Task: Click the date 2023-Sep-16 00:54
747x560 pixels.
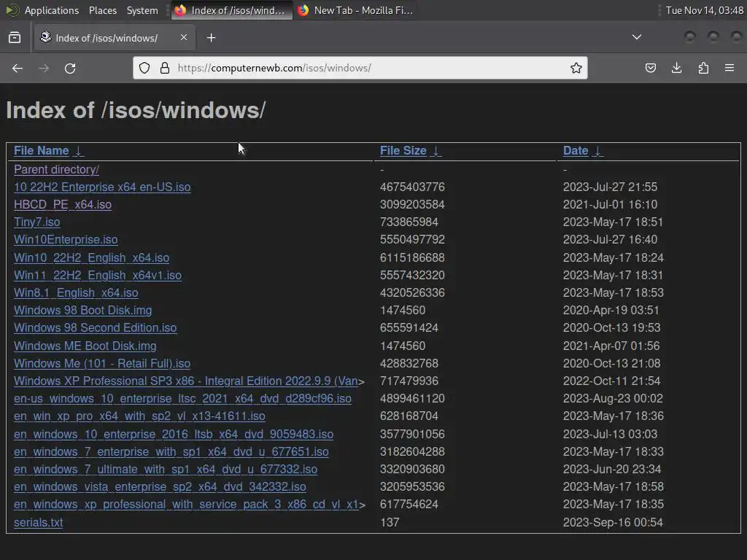Action: [x=613, y=522]
